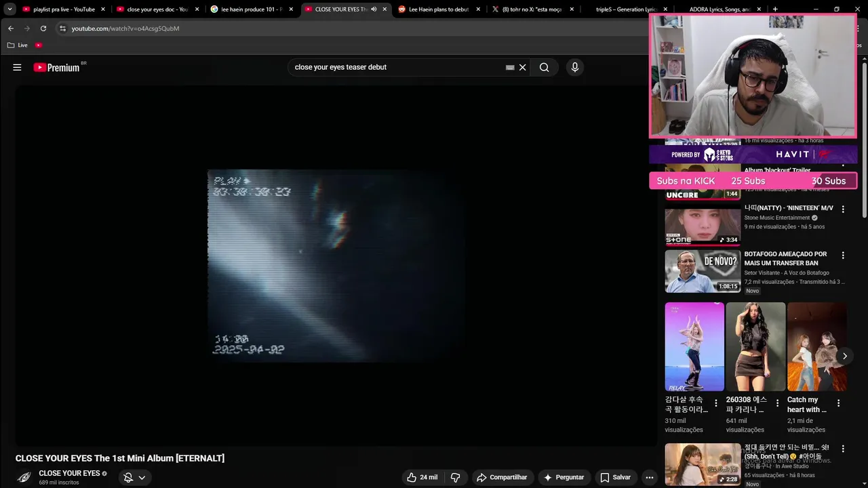Click the 'CLOSE YOUR EYES The 1st Mini Album [ETERNALT]' title
The height and width of the screenshot is (488, 868).
click(120, 458)
